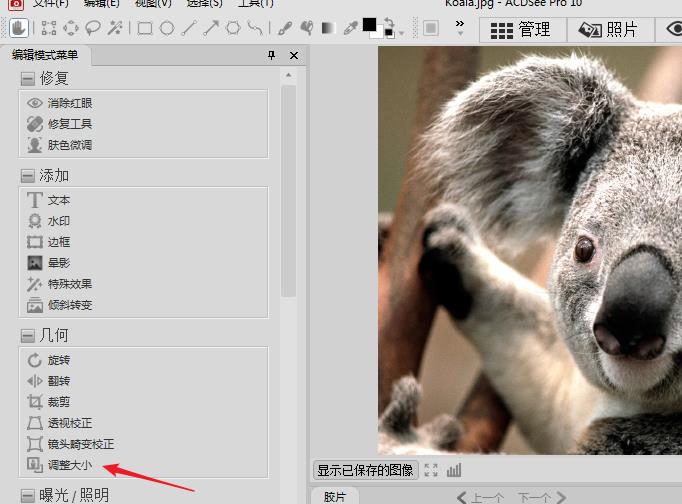Swap foreground and background colors

tap(389, 22)
